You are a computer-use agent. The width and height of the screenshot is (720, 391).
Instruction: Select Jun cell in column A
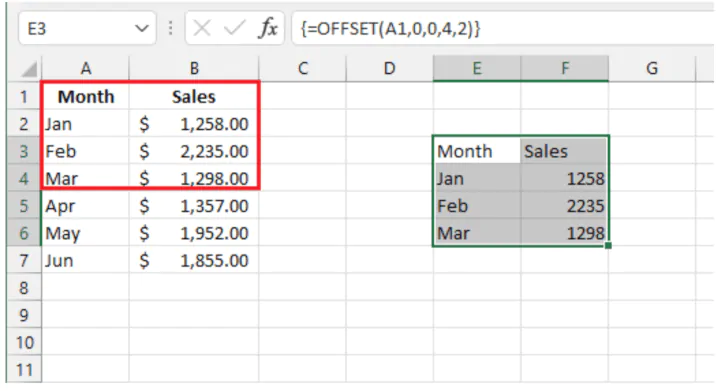[85, 260]
